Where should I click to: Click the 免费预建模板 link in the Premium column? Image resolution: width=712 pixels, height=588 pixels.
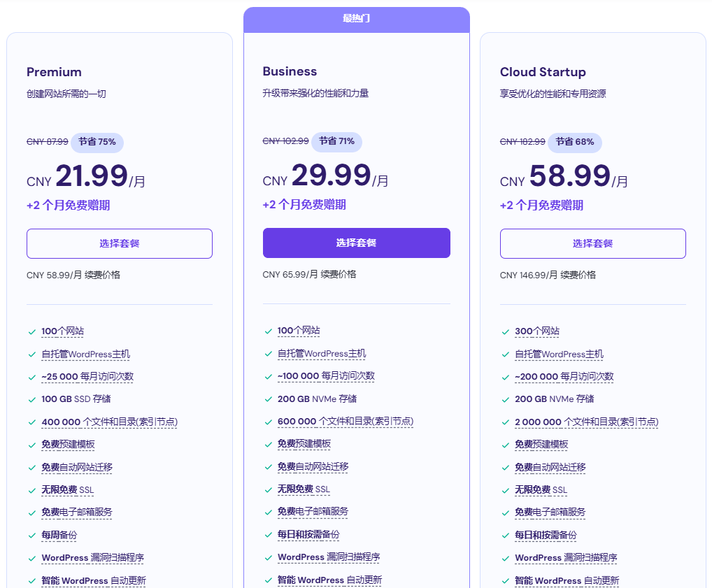[x=68, y=444]
